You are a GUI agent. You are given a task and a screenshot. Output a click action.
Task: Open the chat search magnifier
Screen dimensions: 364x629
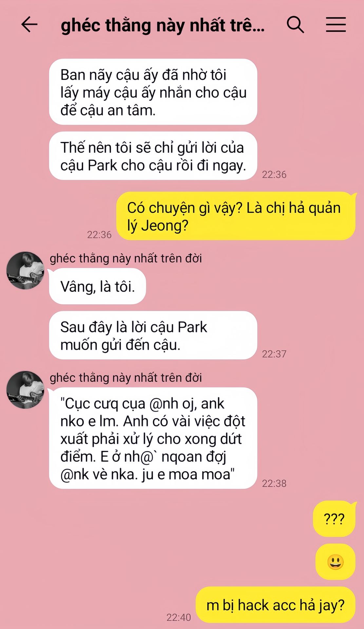(295, 25)
